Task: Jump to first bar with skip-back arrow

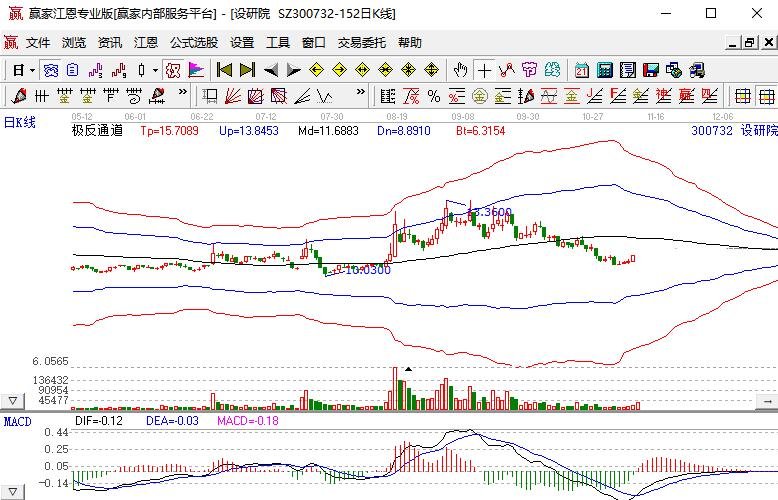Action: pyautogui.click(x=224, y=70)
